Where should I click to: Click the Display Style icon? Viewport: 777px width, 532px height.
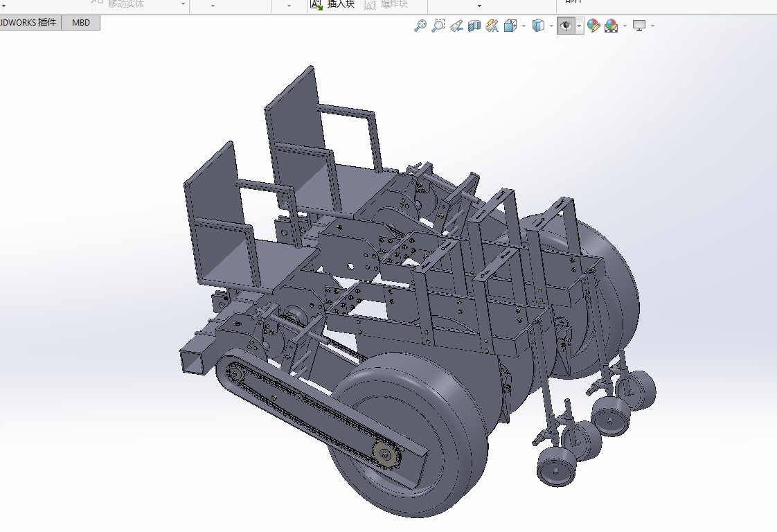pos(538,26)
